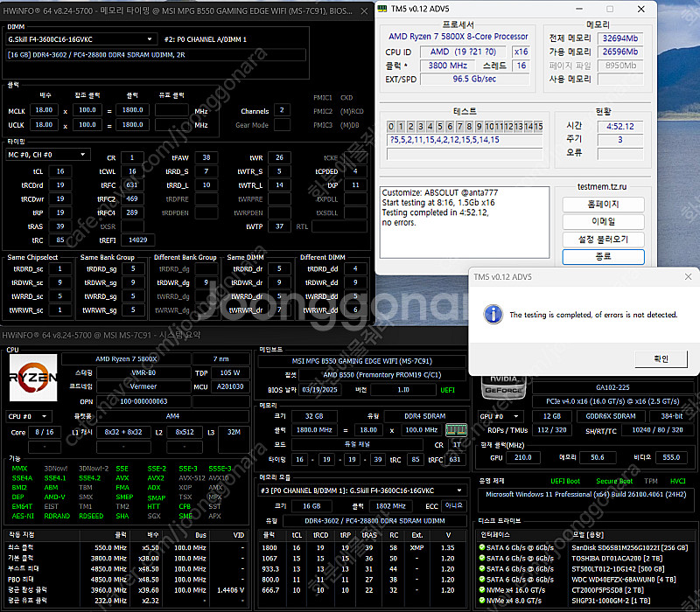Click the status icon for the SanDisk drive
The height and width of the screenshot is (612, 700).
pos(482,547)
